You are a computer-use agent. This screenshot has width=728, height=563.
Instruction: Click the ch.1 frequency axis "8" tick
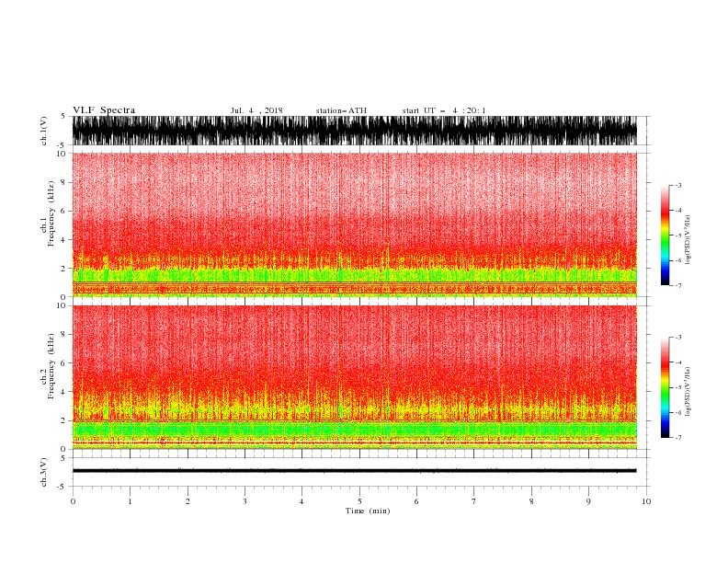click(x=63, y=182)
